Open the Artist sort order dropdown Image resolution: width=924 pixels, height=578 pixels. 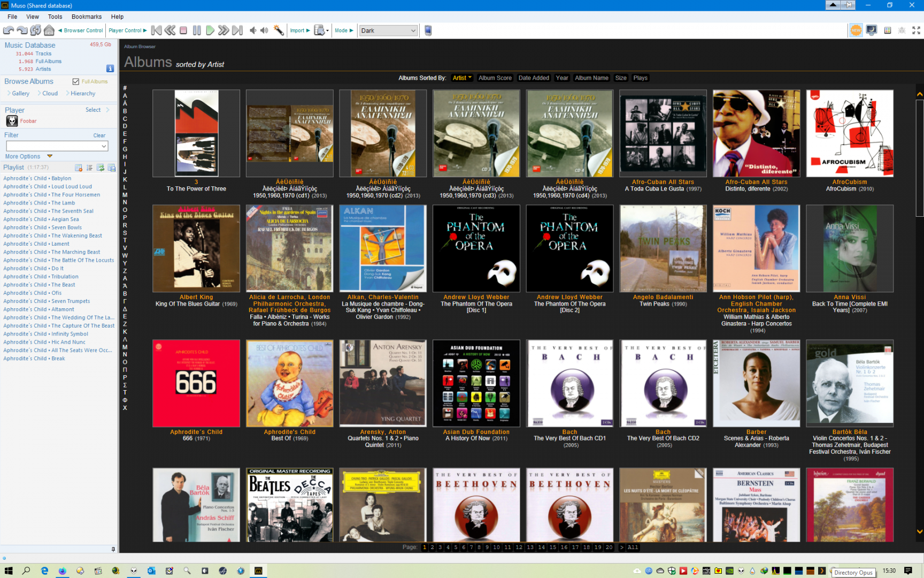click(x=462, y=78)
